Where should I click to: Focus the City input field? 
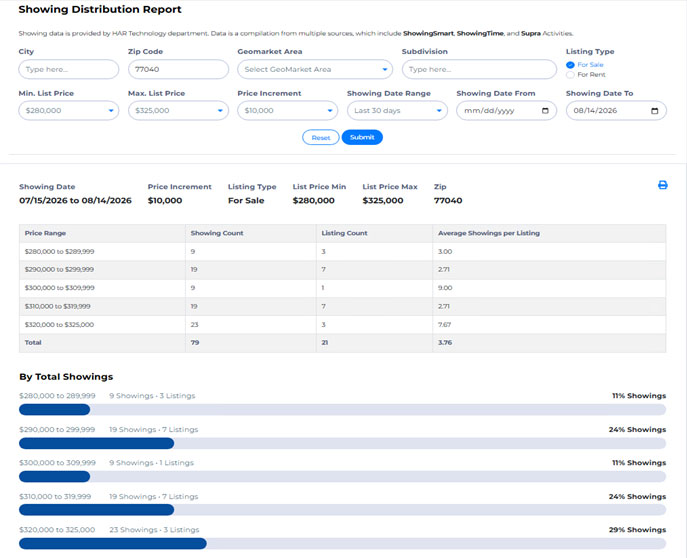point(69,69)
